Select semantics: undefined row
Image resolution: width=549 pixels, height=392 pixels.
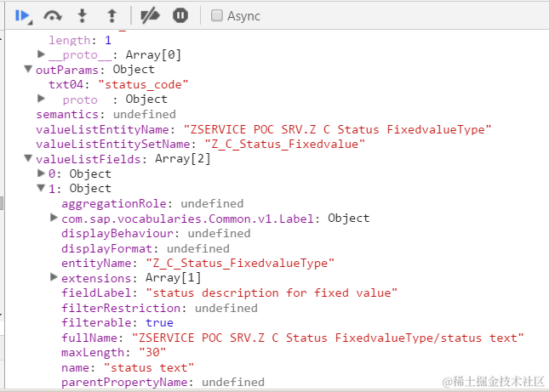[106, 114]
